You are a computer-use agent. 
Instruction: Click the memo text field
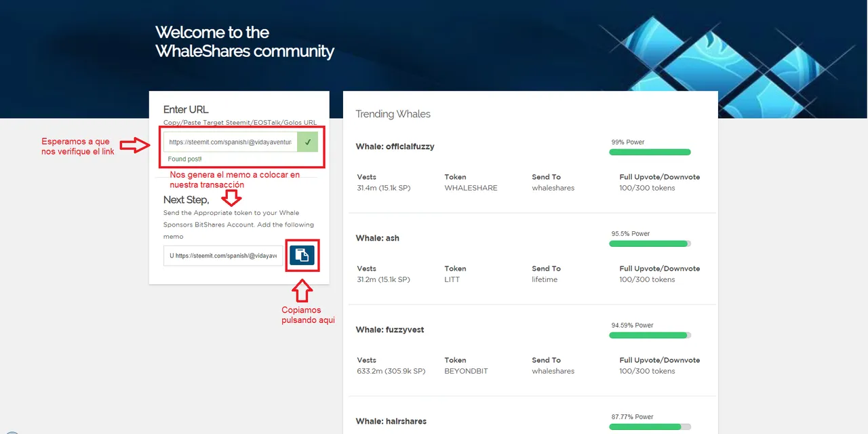pyautogui.click(x=223, y=256)
